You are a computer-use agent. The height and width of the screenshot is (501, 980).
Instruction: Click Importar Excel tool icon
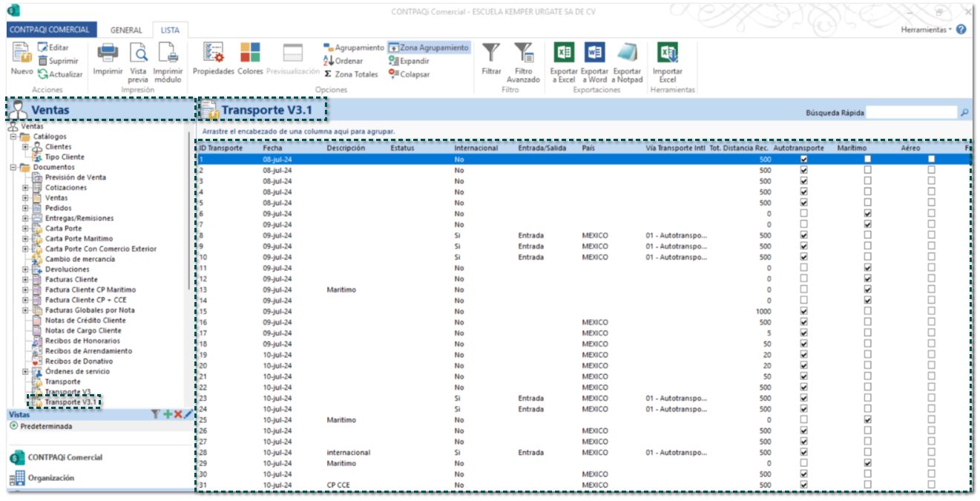[x=668, y=53]
